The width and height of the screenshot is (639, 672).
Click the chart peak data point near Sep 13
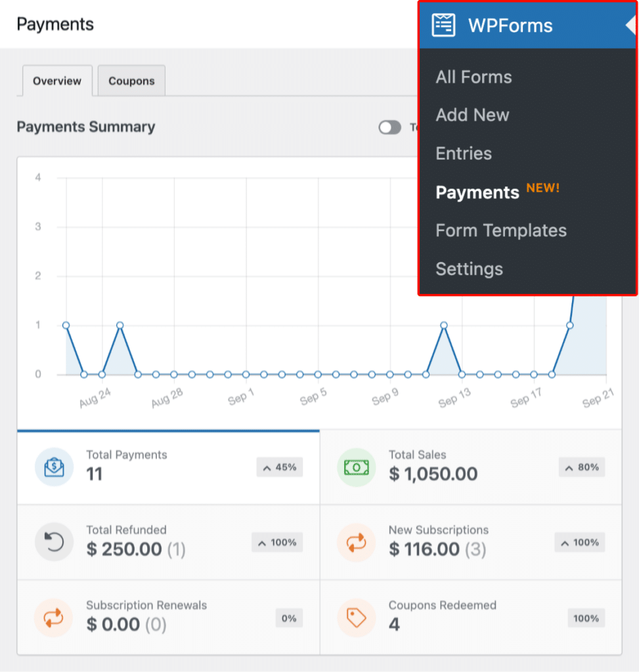click(x=444, y=325)
